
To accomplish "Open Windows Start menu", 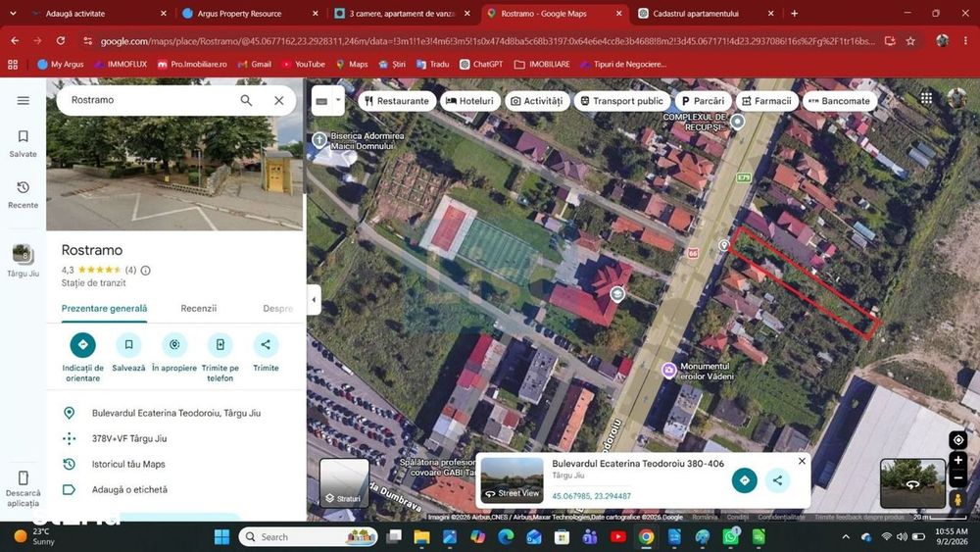I will pos(221,536).
